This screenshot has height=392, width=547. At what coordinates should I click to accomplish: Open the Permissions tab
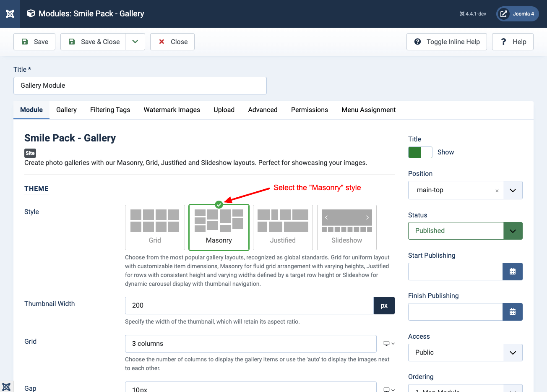point(310,110)
